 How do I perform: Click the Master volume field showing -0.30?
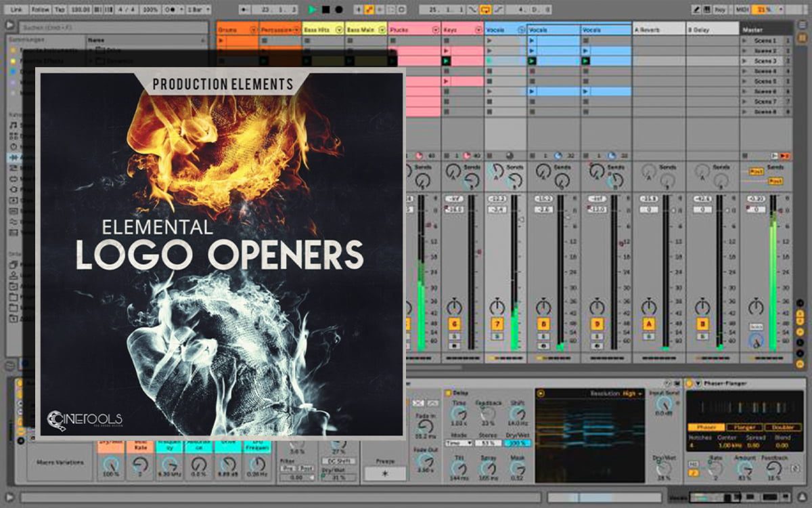coord(756,198)
